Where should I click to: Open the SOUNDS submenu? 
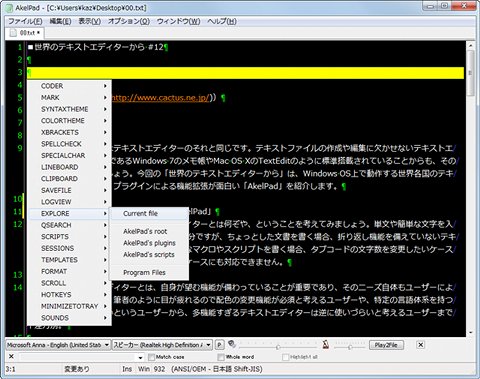coord(70,318)
